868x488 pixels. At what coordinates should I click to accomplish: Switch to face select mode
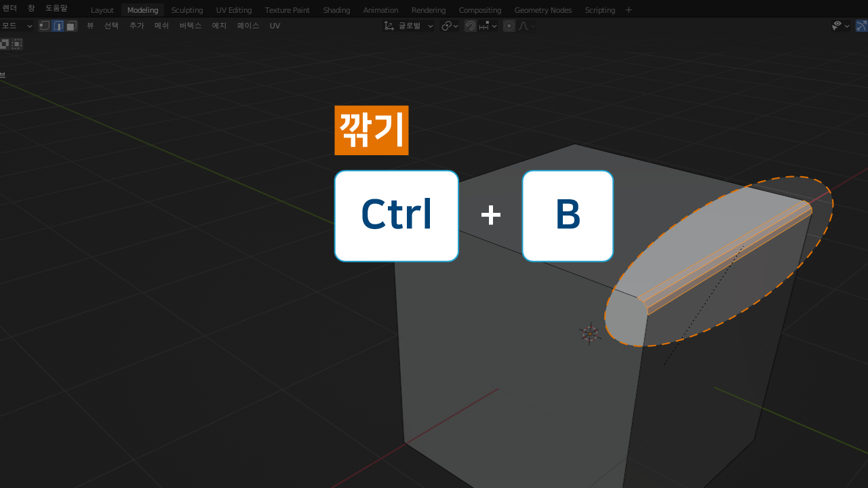[x=72, y=26]
